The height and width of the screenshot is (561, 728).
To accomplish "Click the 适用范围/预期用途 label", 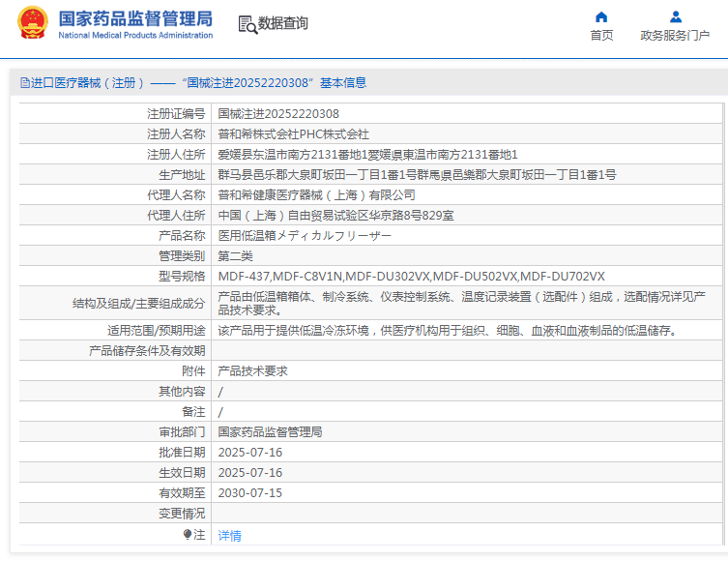I will click(x=156, y=330).
